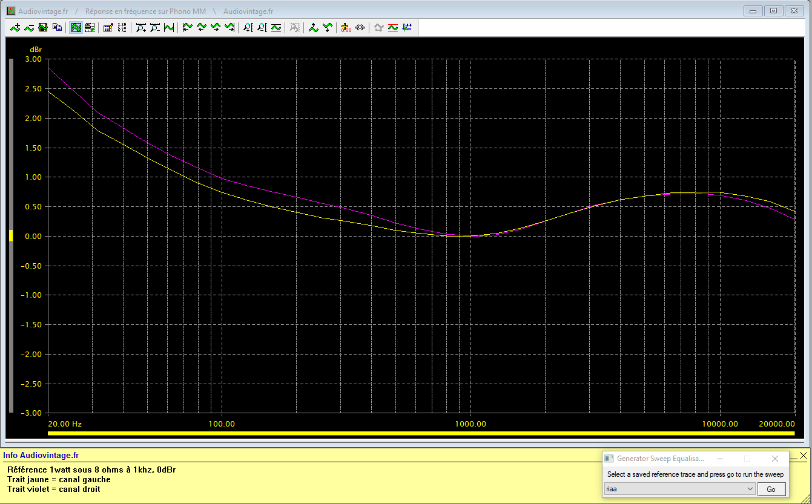Click the '0.00' vertical axis label

[34, 236]
